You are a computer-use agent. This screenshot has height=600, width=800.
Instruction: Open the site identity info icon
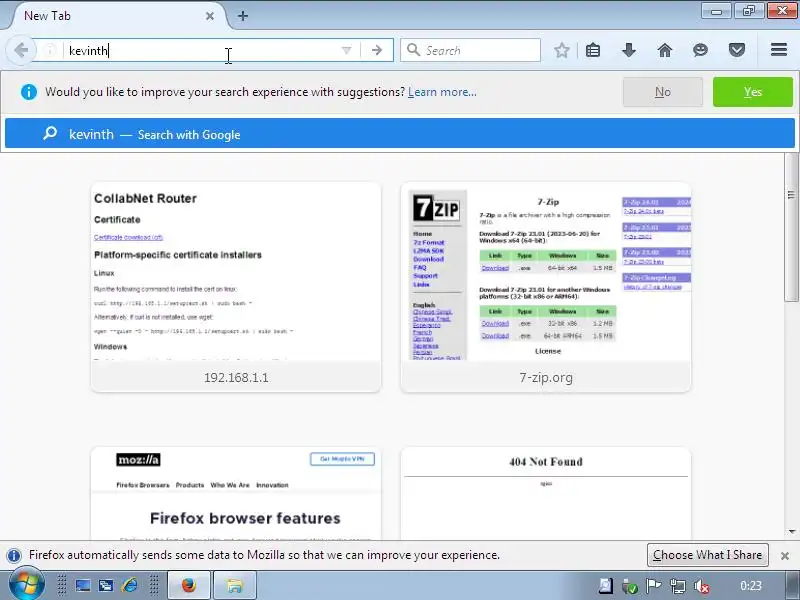(50, 50)
